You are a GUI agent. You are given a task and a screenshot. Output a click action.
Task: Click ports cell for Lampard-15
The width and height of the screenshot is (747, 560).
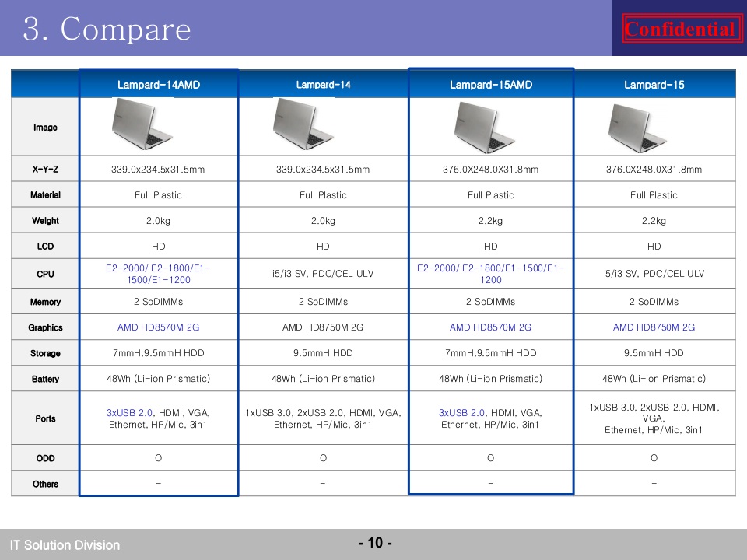coord(654,418)
